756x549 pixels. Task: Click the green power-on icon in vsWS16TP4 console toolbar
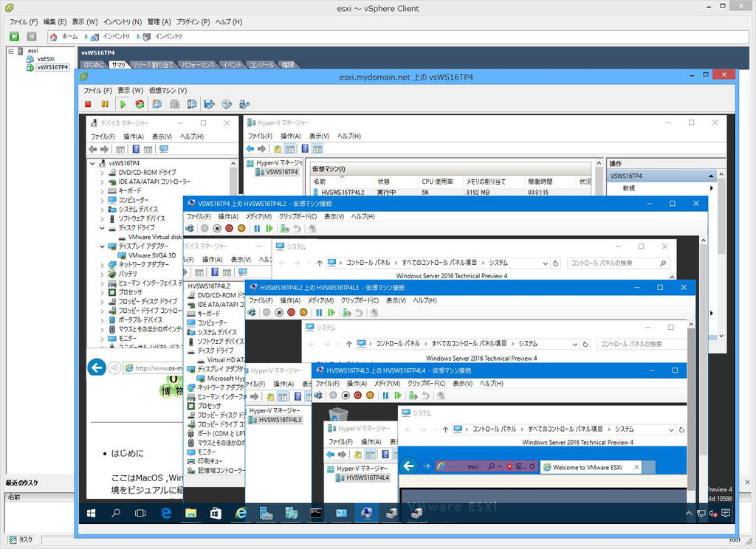click(x=123, y=104)
